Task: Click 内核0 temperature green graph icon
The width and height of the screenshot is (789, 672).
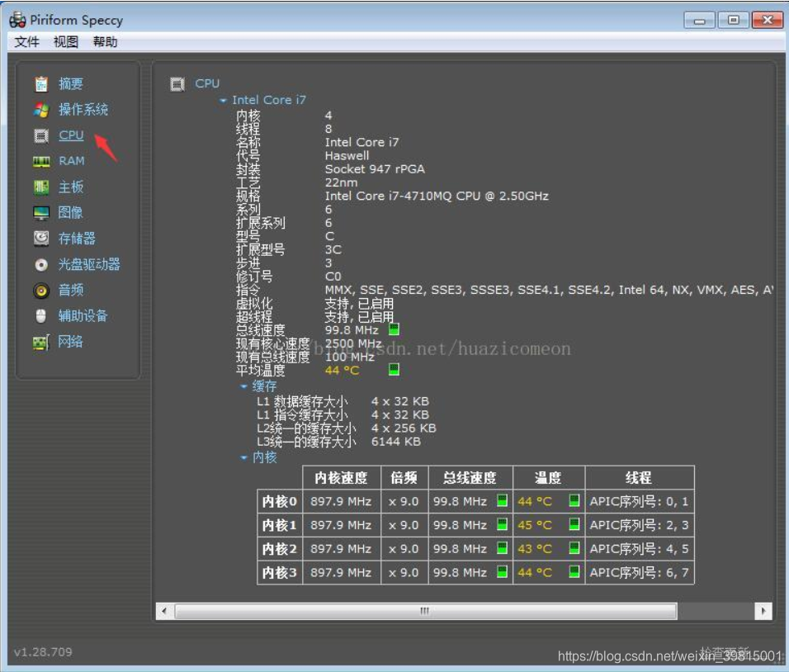Action: click(x=574, y=500)
